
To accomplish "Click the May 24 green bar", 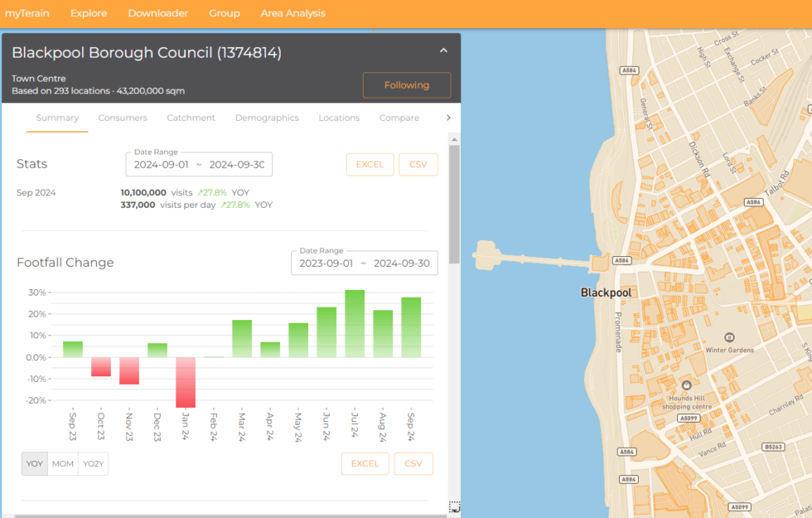I will coord(298,341).
